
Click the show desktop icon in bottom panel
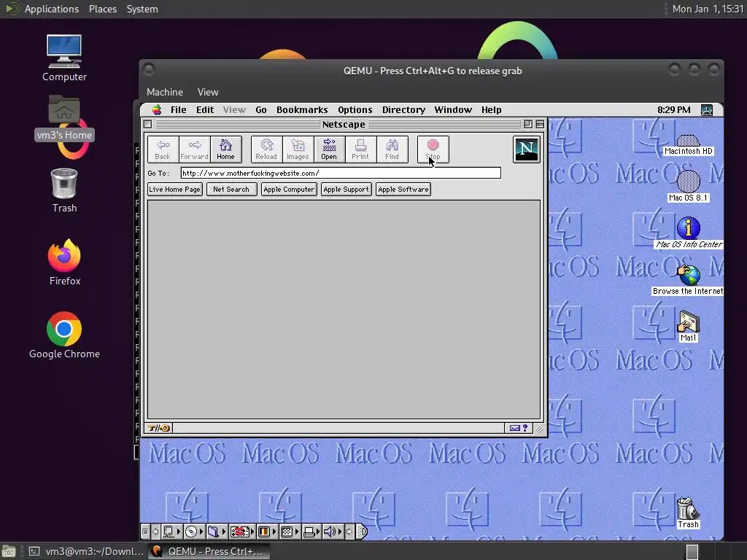tap(9, 551)
